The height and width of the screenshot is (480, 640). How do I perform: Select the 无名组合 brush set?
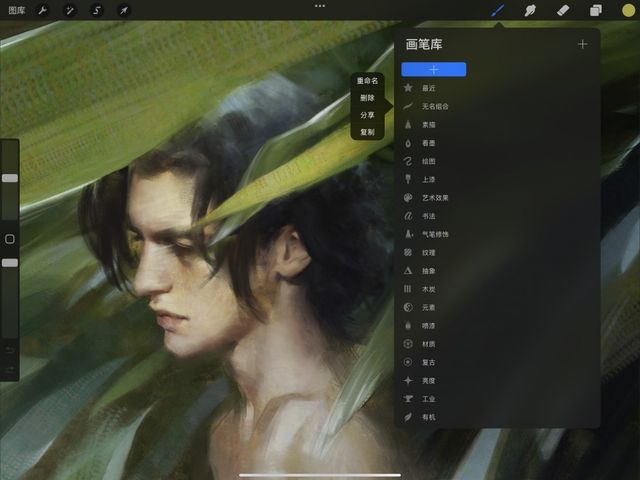[x=434, y=106]
